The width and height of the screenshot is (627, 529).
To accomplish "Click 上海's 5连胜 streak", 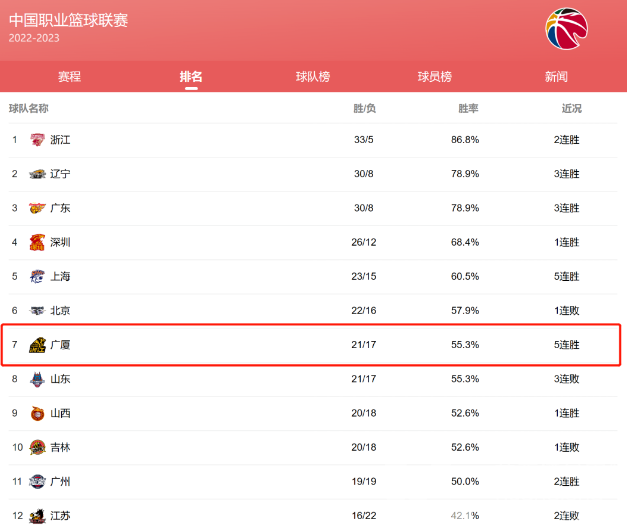I will (567, 276).
